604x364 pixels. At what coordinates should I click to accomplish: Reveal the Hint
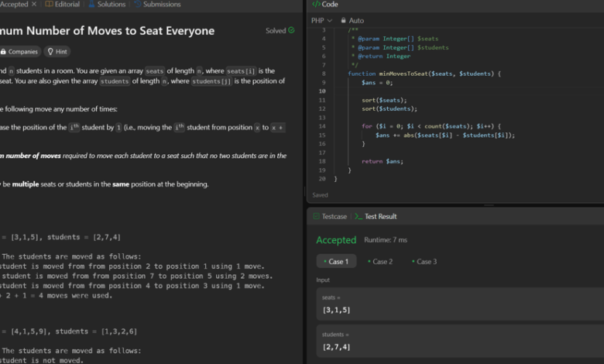pyautogui.click(x=57, y=52)
